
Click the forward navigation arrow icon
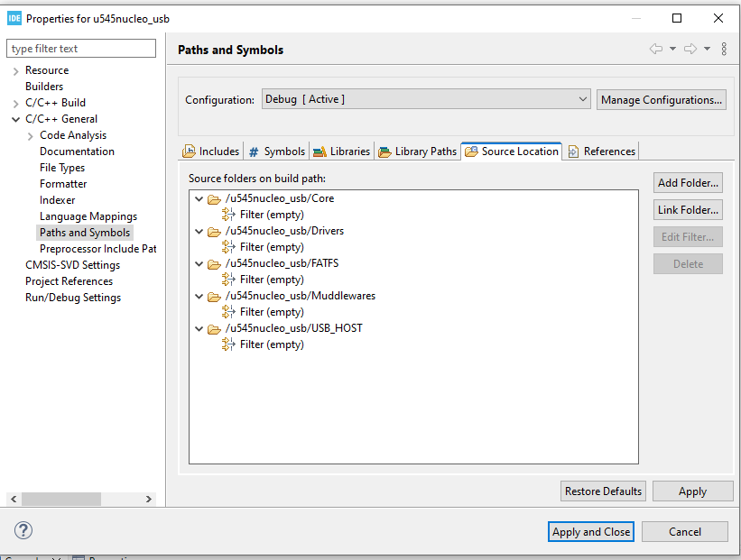coord(690,49)
